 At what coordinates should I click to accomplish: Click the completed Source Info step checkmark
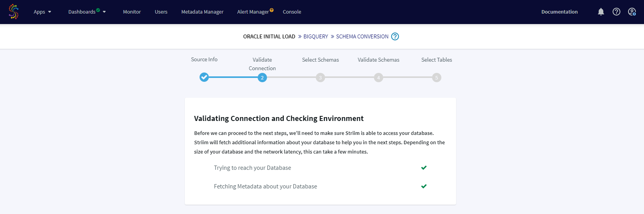click(204, 78)
